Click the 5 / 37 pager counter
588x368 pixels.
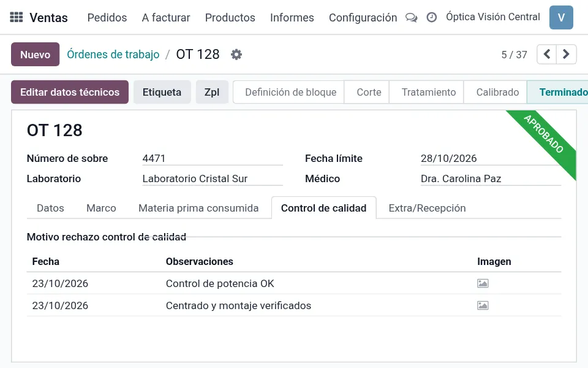pyautogui.click(x=514, y=55)
